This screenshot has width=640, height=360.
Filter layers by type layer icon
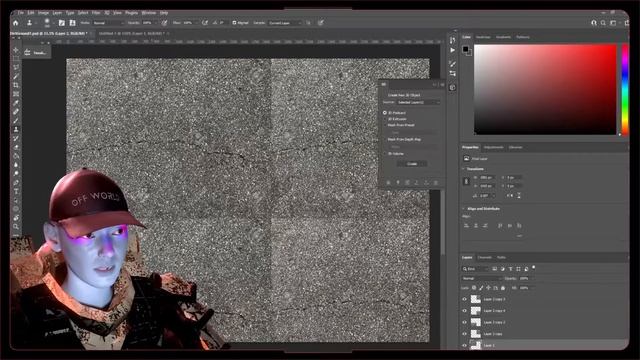point(510,269)
